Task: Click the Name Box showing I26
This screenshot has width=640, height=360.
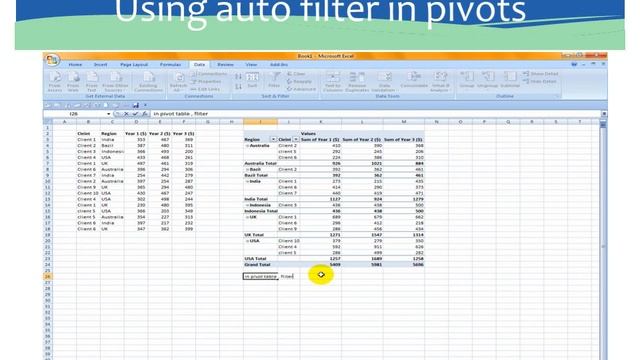Action: click(x=75, y=114)
